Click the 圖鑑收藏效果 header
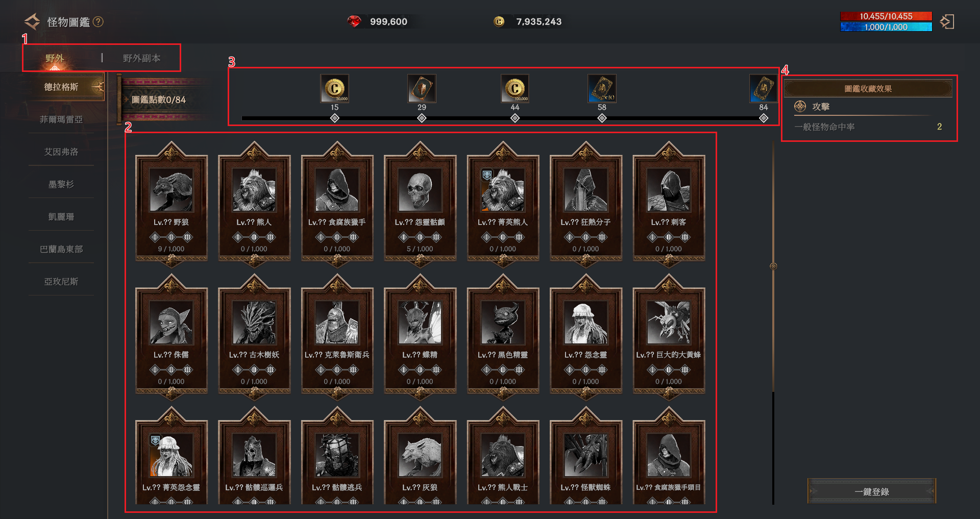The height and width of the screenshot is (519, 980). point(868,89)
